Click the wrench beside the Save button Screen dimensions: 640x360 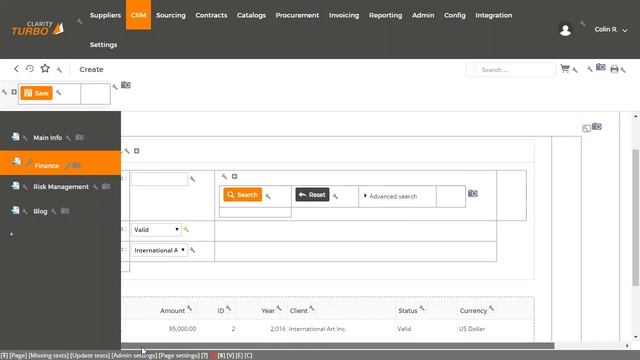click(59, 93)
